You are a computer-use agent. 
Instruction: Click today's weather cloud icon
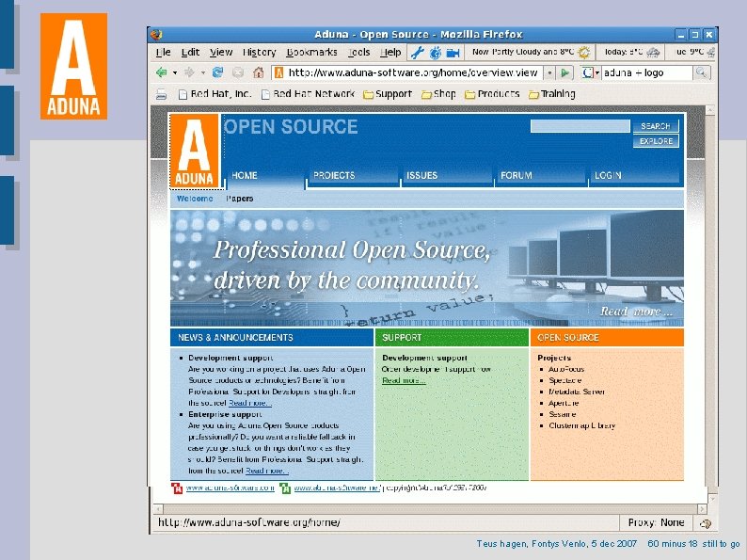coord(653,52)
